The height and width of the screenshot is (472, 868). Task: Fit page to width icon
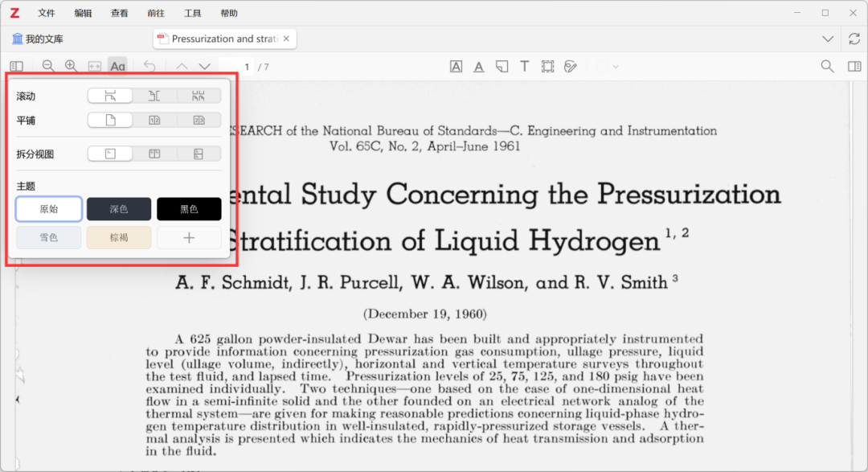95,67
